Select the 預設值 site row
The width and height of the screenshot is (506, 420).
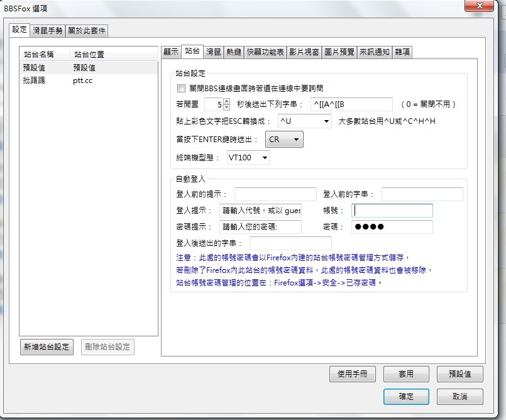tap(89, 68)
